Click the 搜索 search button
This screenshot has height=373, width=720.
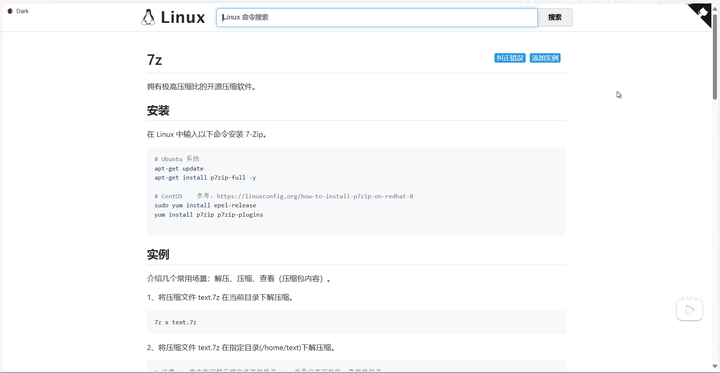(555, 17)
